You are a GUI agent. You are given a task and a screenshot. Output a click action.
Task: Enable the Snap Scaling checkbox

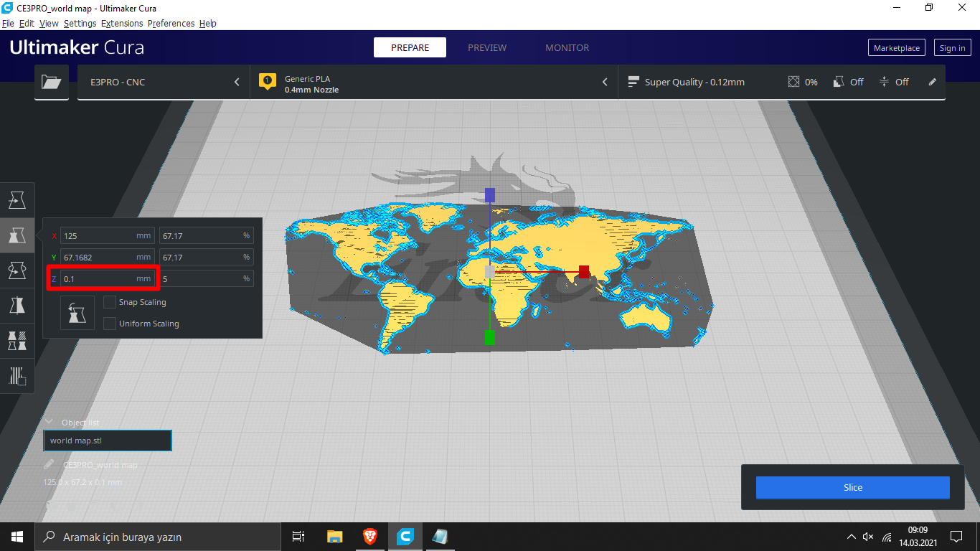click(x=110, y=302)
